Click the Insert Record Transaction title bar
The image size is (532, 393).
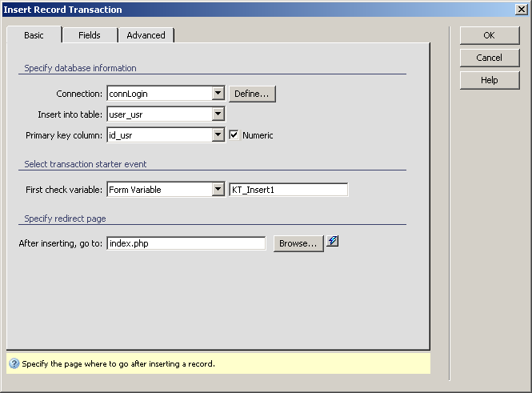[x=240, y=10]
